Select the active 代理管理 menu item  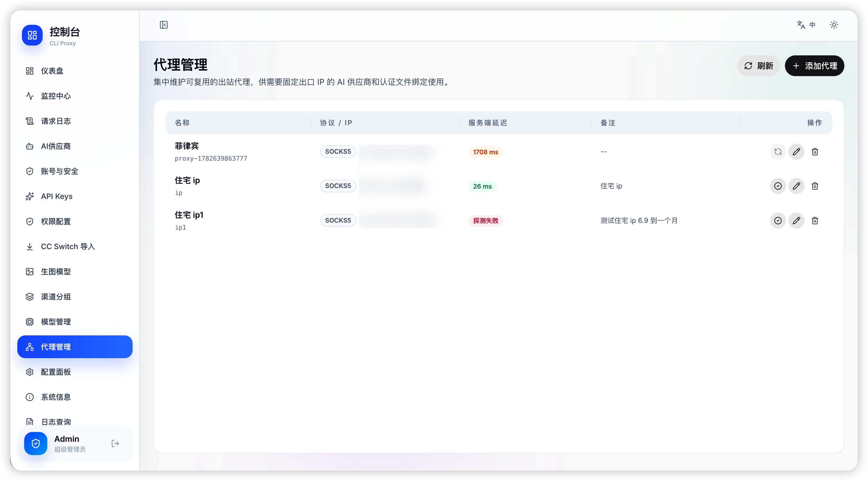point(75,347)
